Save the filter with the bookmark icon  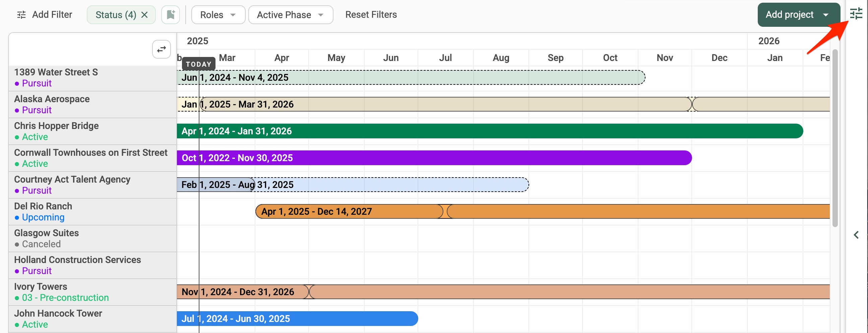coord(171,15)
